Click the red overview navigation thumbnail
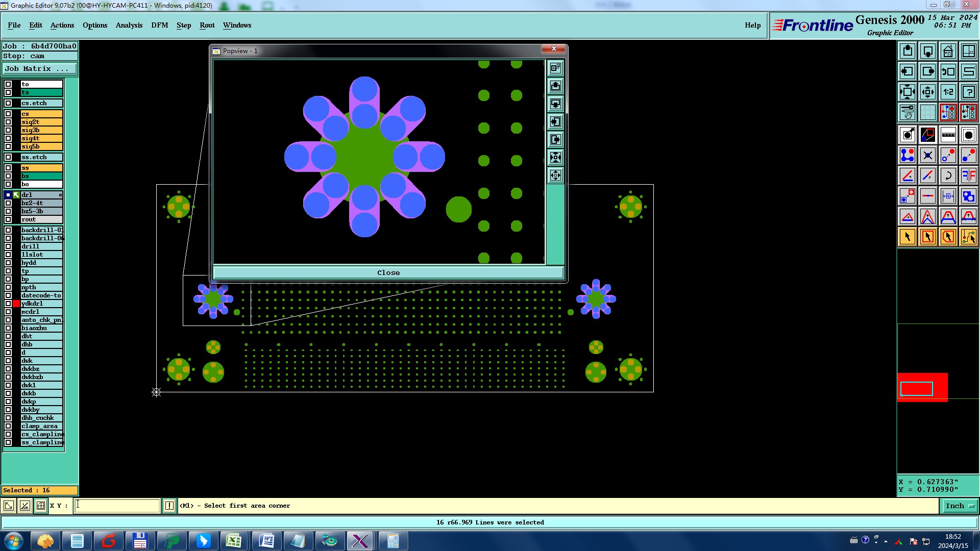980x551 pixels. point(922,387)
